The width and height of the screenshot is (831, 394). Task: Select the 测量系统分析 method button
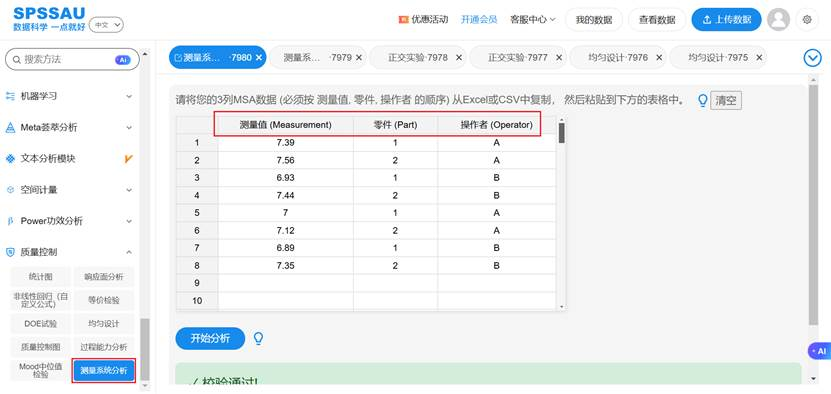click(x=104, y=370)
